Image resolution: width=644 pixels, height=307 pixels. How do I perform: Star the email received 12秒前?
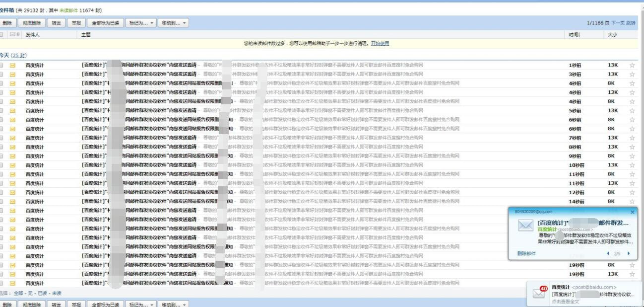point(632,192)
